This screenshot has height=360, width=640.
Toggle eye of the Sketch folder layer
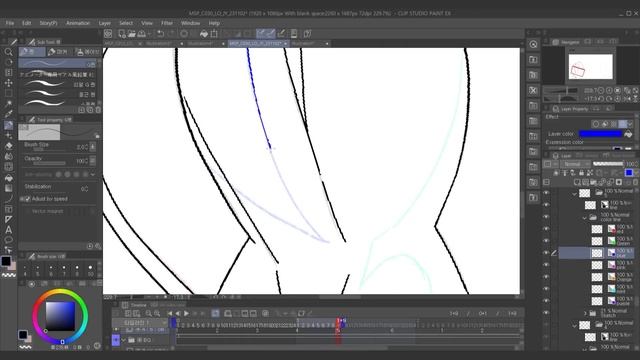(546, 313)
